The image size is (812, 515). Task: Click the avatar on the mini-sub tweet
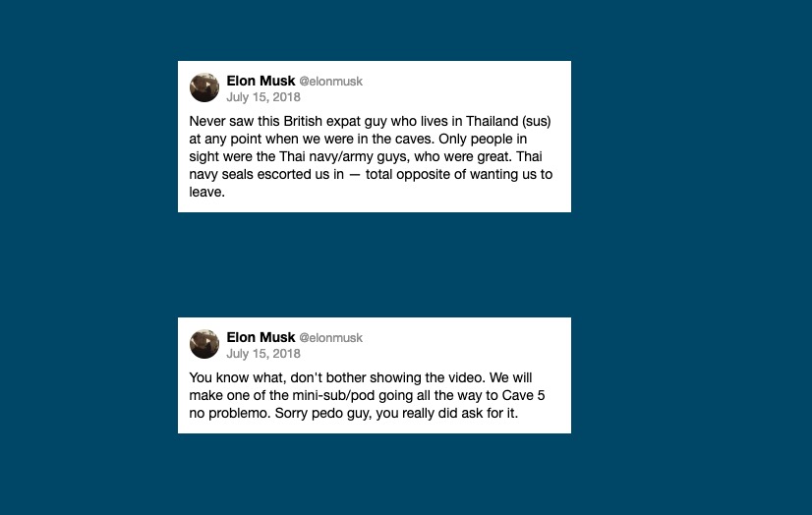click(204, 343)
